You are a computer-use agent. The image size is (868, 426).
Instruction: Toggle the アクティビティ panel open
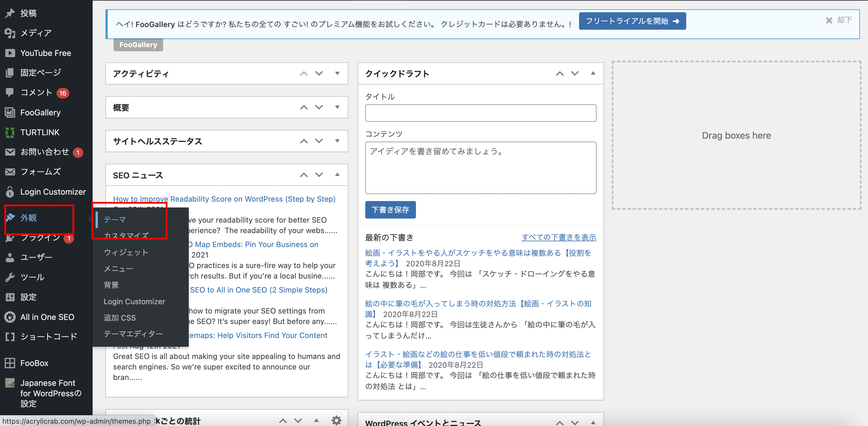point(337,73)
